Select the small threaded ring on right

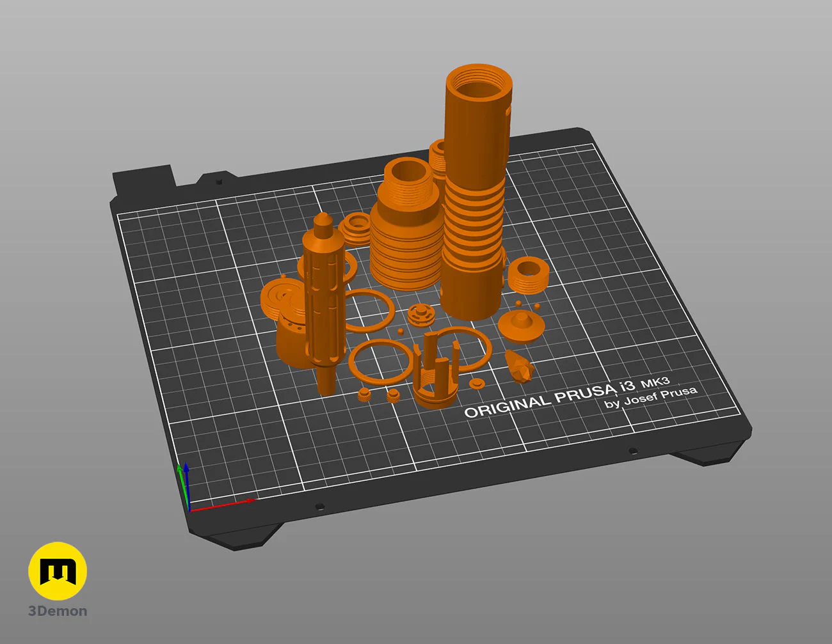pos(529,274)
